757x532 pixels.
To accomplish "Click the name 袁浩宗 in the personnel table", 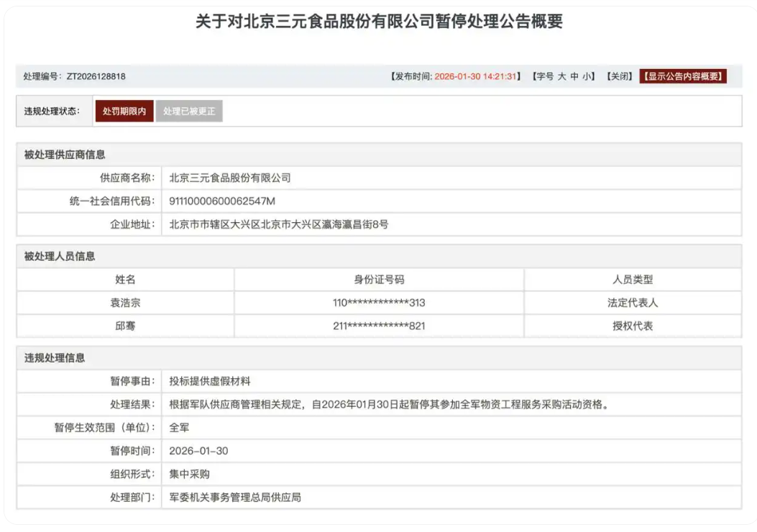I will [125, 303].
